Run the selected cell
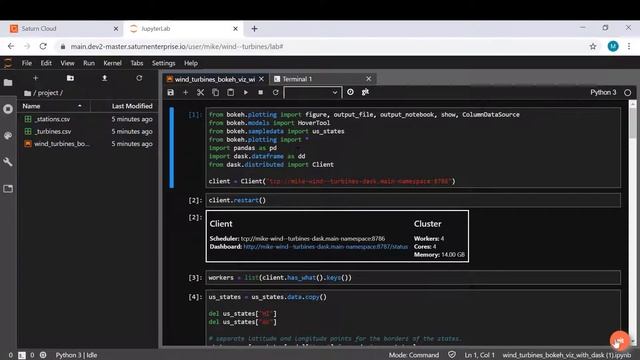The image size is (640, 360). coord(246,93)
